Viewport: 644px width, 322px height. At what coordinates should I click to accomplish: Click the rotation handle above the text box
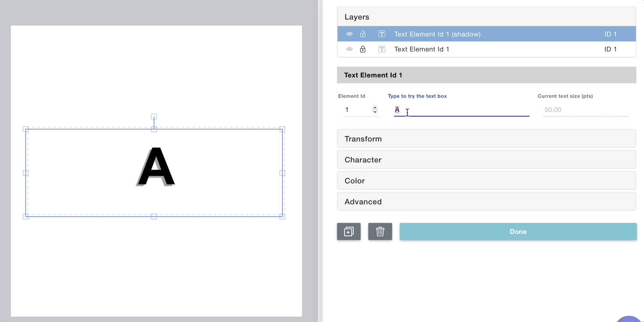[154, 117]
